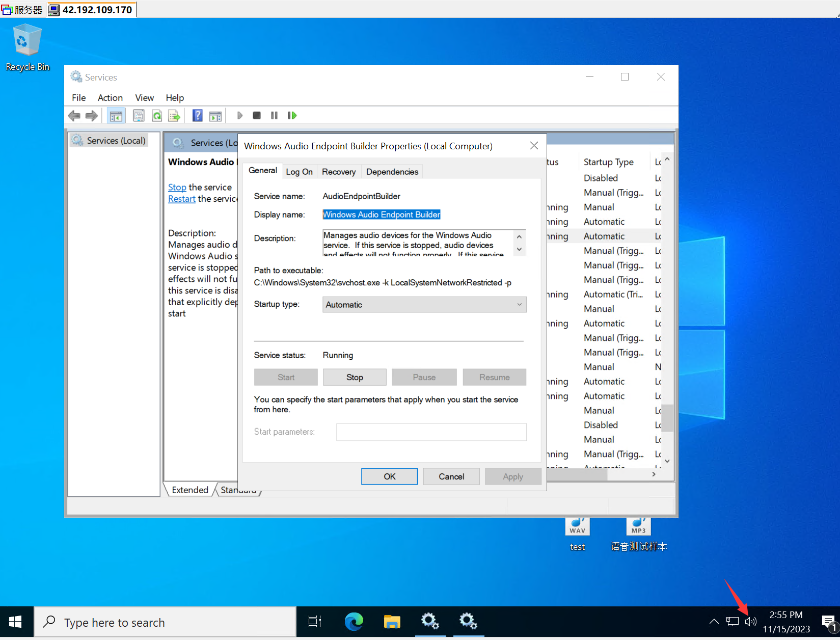Click the Back arrow in Services toolbar
The height and width of the screenshot is (640, 840).
click(74, 116)
